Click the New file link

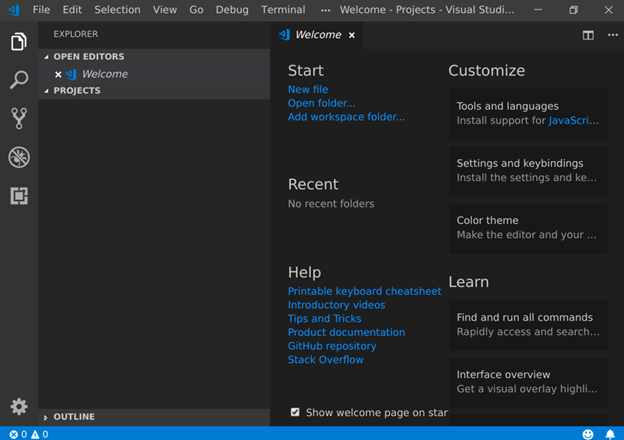pos(308,90)
